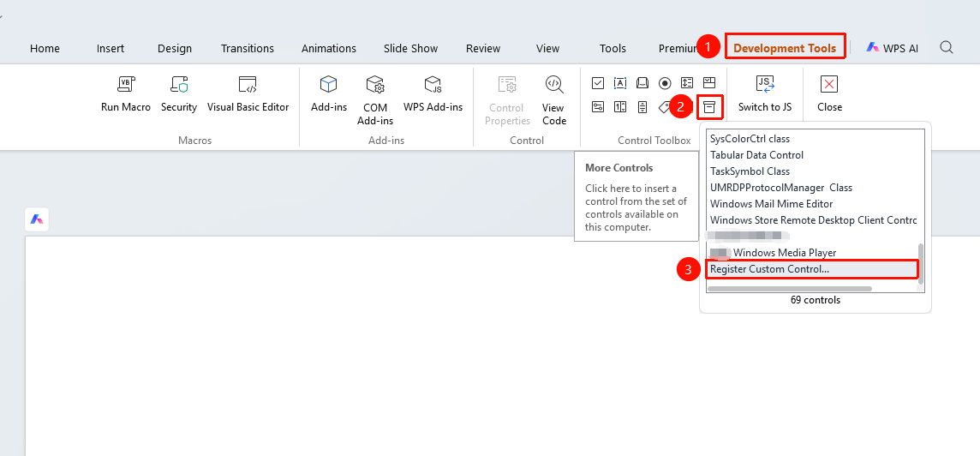Viewport: 980px width, 456px height.
Task: Select TaskSymbol Class entry
Action: click(x=812, y=171)
